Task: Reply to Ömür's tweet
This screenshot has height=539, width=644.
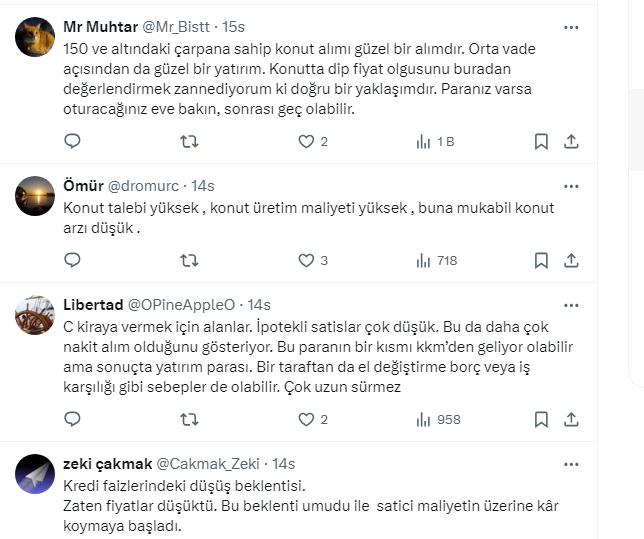Action: tap(72, 260)
